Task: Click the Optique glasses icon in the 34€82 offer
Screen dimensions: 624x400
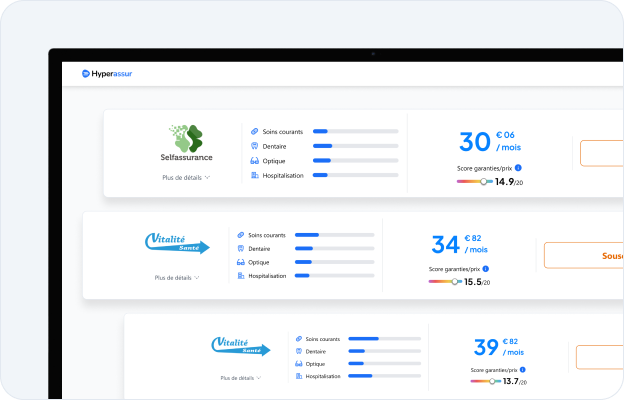Action: [240, 262]
